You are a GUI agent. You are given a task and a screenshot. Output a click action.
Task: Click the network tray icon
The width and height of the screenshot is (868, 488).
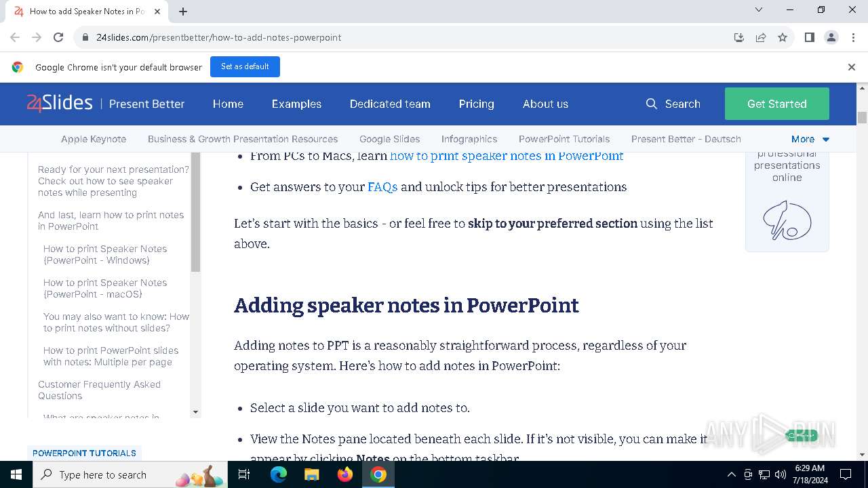(764, 474)
